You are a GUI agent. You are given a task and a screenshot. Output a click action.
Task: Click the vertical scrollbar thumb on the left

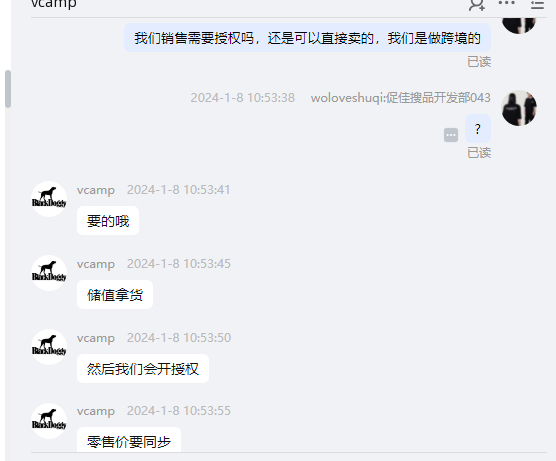(8, 89)
